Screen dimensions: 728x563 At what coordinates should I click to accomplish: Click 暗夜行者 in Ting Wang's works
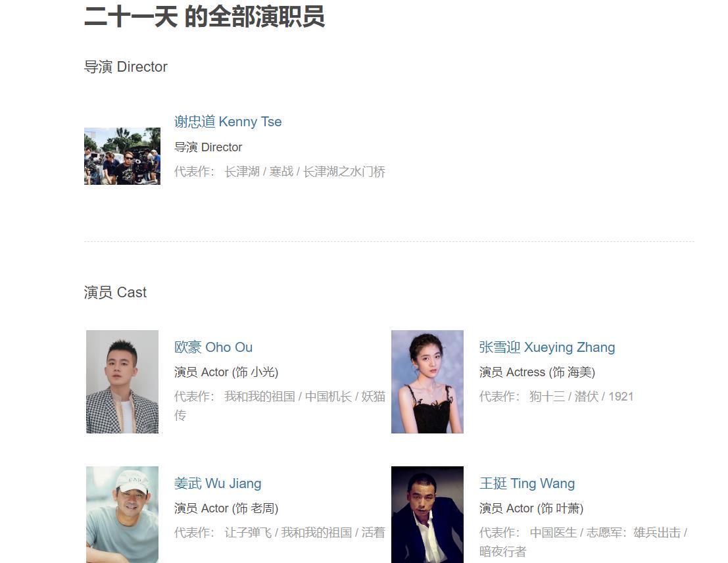pyautogui.click(x=503, y=552)
